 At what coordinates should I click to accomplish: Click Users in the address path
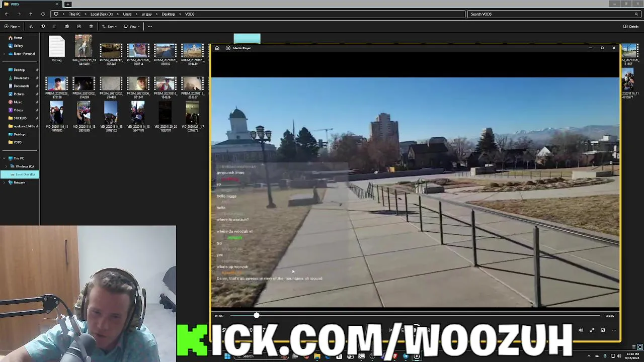click(x=127, y=14)
